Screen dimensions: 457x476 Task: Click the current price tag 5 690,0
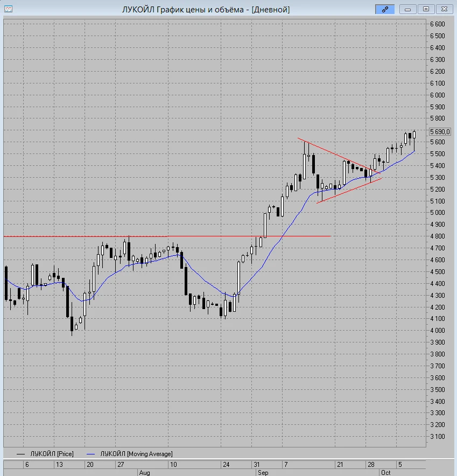point(440,132)
